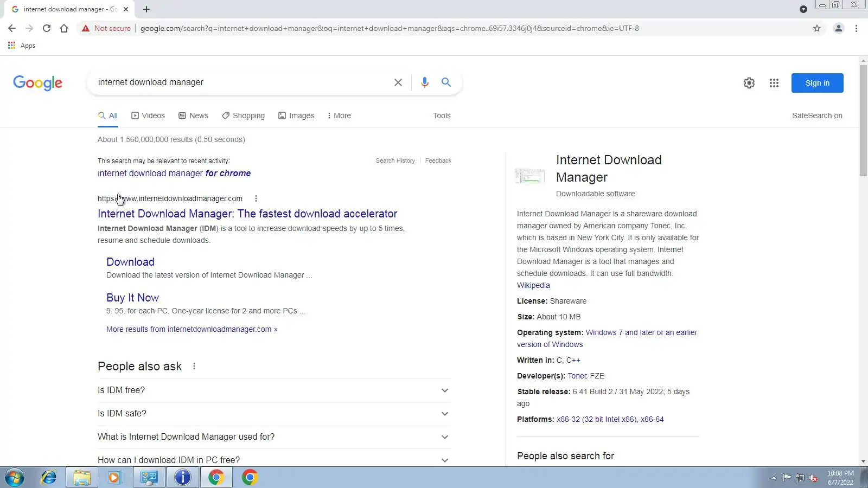Open More results from internetdownloadmanager.com

(x=192, y=329)
